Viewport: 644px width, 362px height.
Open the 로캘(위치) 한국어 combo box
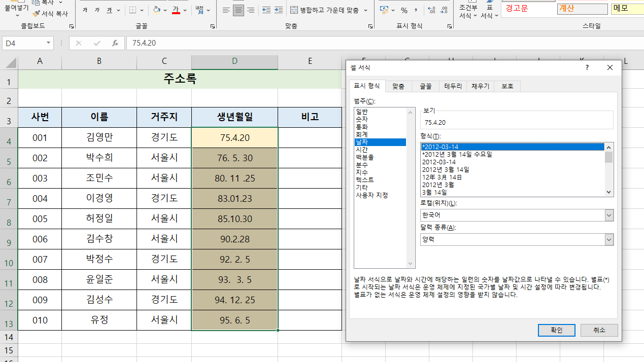517,215
